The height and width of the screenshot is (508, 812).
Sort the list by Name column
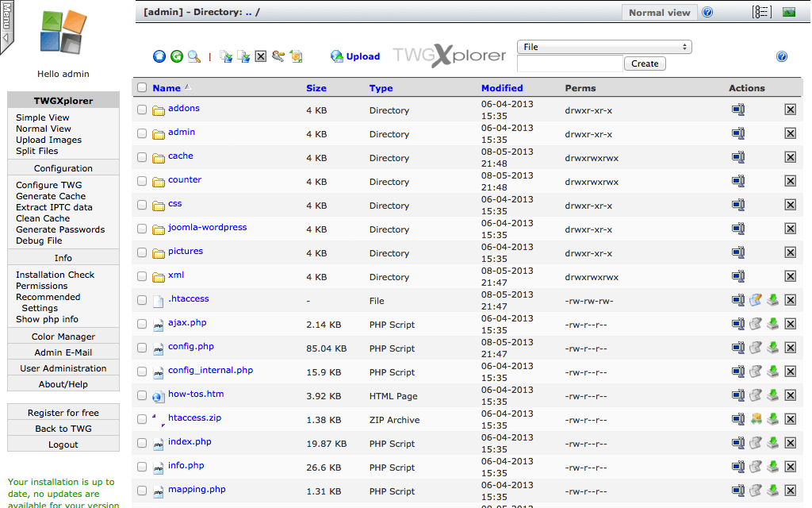point(167,88)
